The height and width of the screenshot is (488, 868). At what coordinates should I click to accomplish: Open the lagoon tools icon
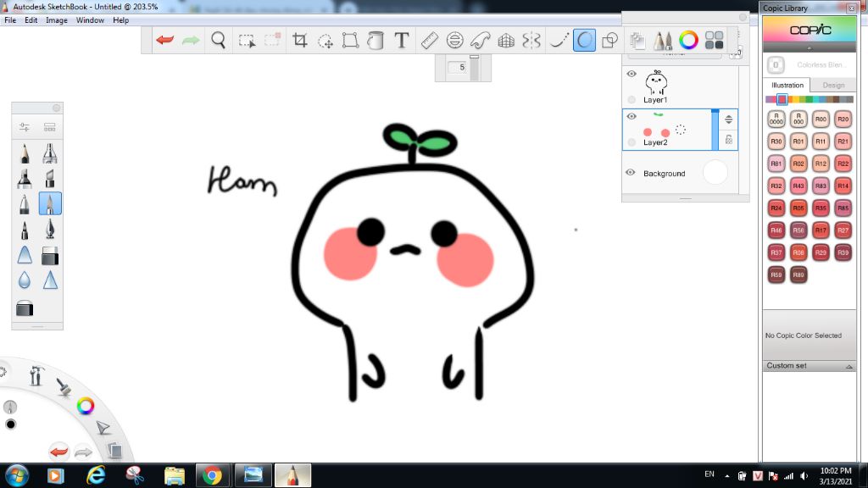pos(36,375)
